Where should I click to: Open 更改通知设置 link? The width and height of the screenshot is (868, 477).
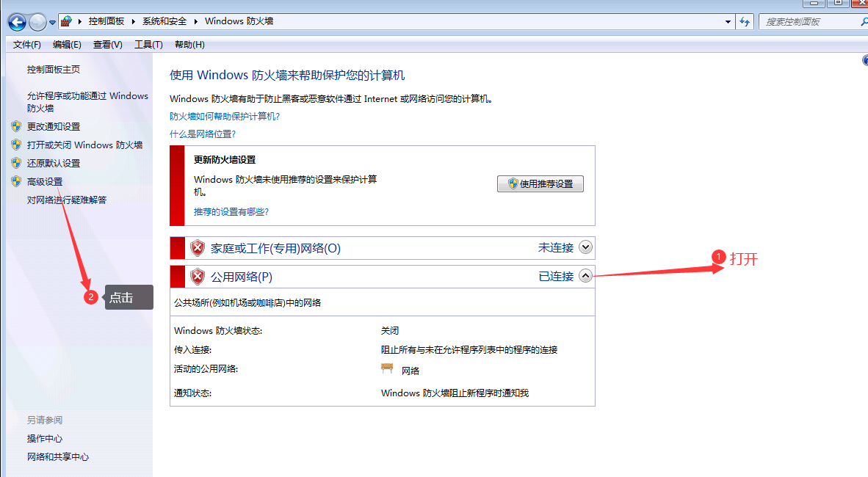click(54, 127)
